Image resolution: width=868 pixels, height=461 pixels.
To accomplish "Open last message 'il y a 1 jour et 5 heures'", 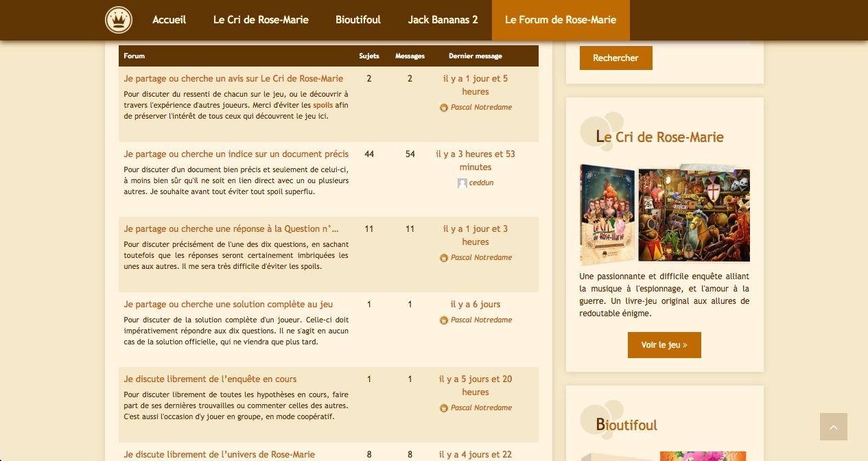I will (476, 85).
